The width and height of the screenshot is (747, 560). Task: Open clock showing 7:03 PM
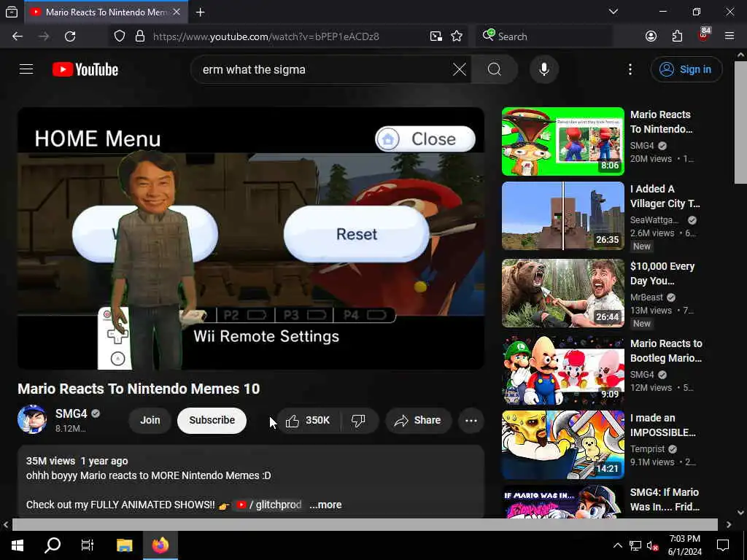pos(684,545)
